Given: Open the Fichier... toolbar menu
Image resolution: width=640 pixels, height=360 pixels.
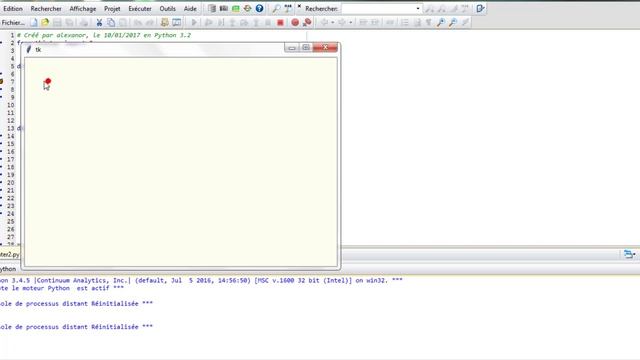Looking at the screenshot, I should coord(13,22).
